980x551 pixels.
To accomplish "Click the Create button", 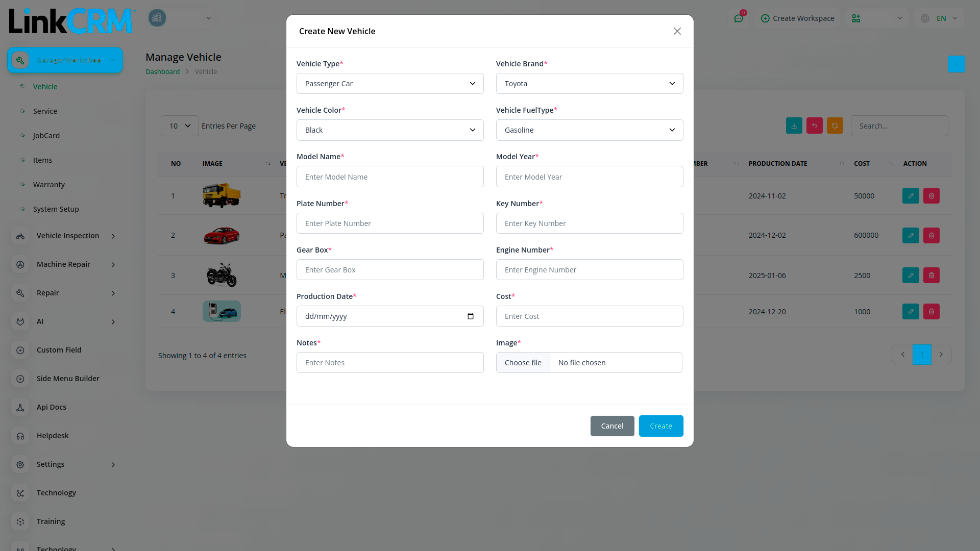I will pos(660,426).
